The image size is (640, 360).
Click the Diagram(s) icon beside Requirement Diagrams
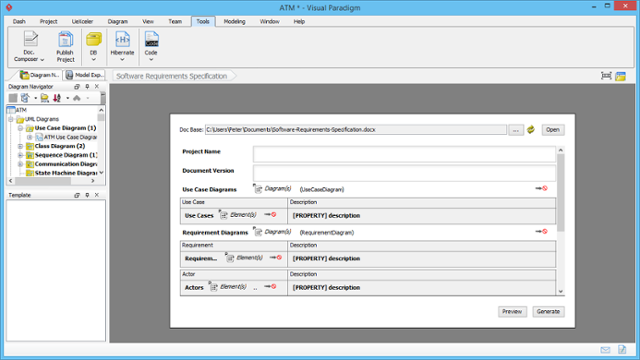(x=258, y=232)
